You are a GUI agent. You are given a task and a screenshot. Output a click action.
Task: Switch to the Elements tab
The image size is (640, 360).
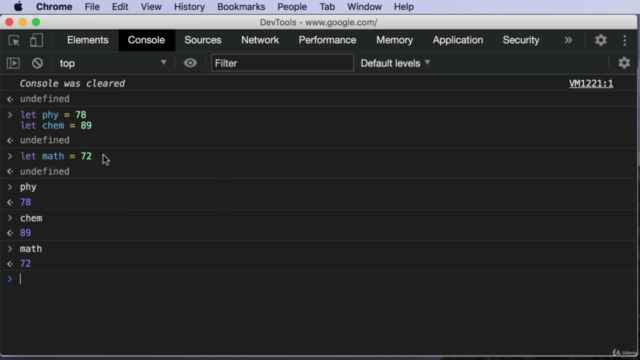pyautogui.click(x=88, y=40)
